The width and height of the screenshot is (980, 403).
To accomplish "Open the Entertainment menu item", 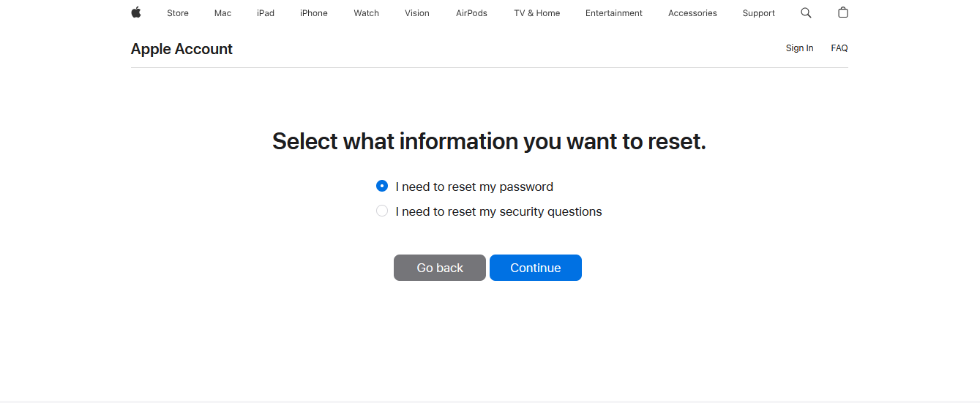I will point(614,13).
